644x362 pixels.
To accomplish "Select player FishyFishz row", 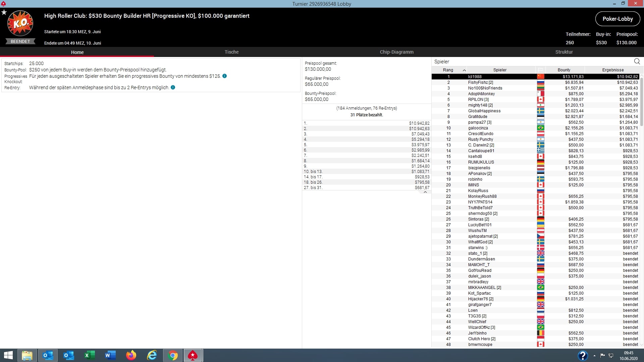I will 480,82.
